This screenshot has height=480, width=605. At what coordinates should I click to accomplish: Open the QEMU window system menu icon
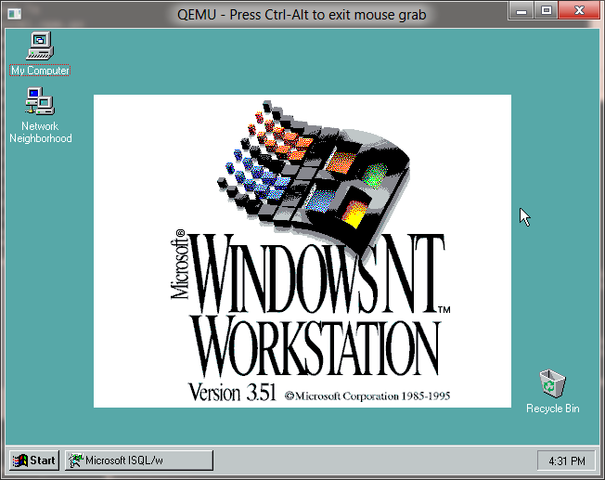pyautogui.click(x=15, y=14)
